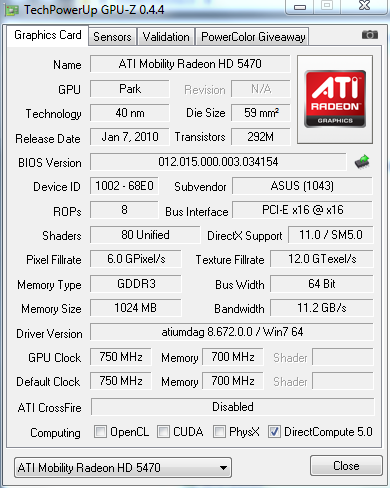
Task: Click the ATI Radeon graphics logo
Action: pos(335,99)
